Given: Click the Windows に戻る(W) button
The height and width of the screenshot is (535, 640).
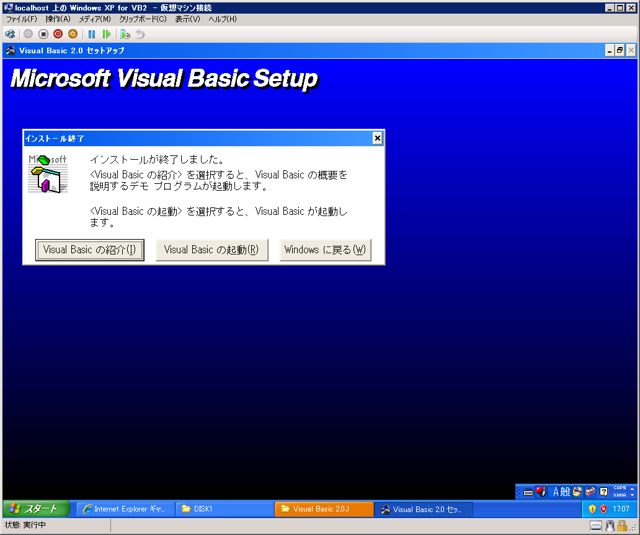Looking at the screenshot, I should [325, 250].
